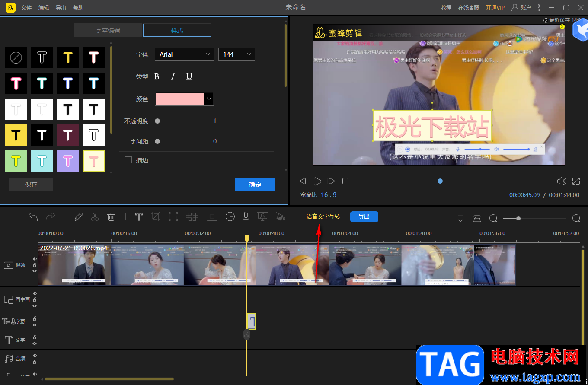
Task: Apply the yellow T preset on black
Action: tap(68, 57)
